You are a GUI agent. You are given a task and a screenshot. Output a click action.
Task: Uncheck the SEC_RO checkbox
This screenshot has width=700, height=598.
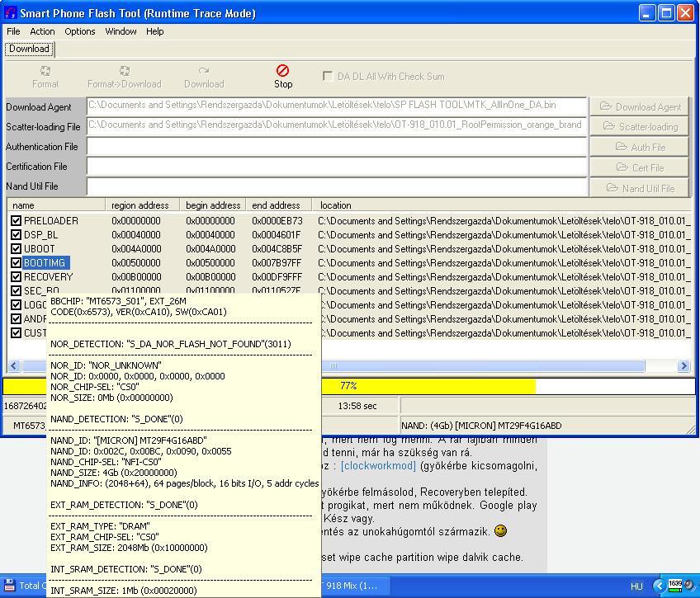16,290
